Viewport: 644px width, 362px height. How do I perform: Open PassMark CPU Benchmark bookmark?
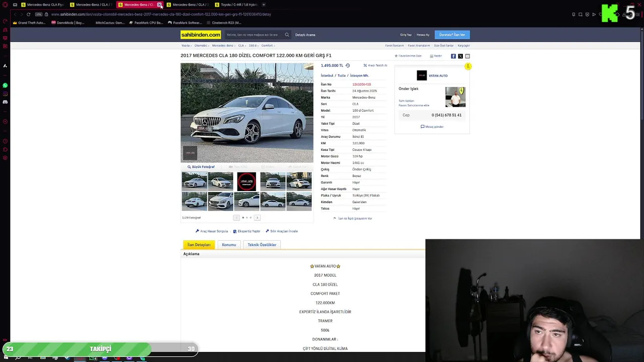click(x=146, y=23)
